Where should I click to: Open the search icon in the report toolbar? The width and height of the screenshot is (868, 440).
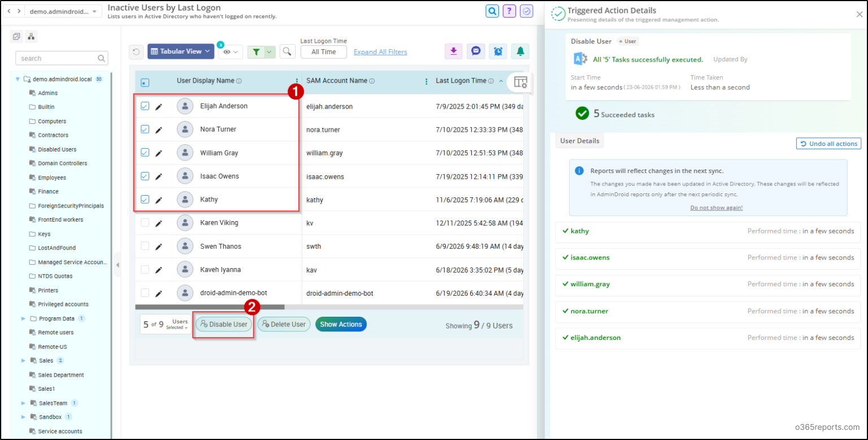pos(288,51)
